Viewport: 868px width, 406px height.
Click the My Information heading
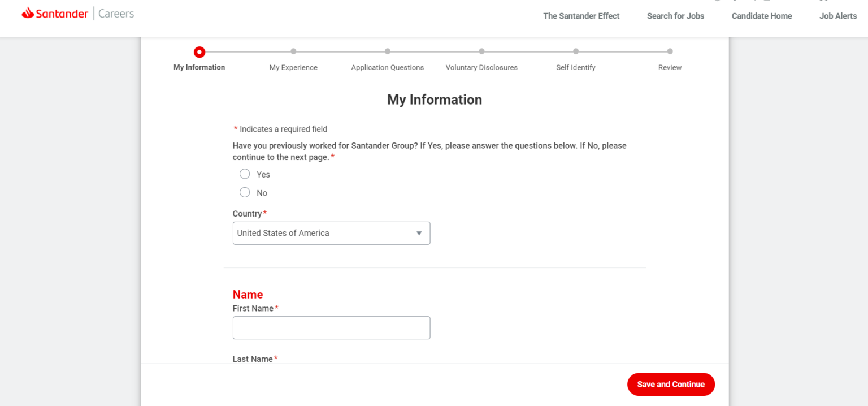coord(435,100)
